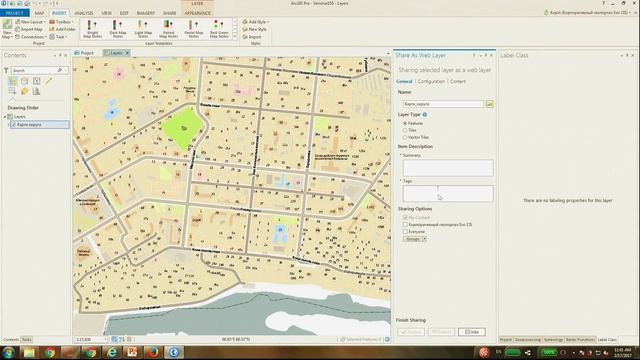
Task: Switch to the Symbology pane tab
Action: [x=553, y=340]
